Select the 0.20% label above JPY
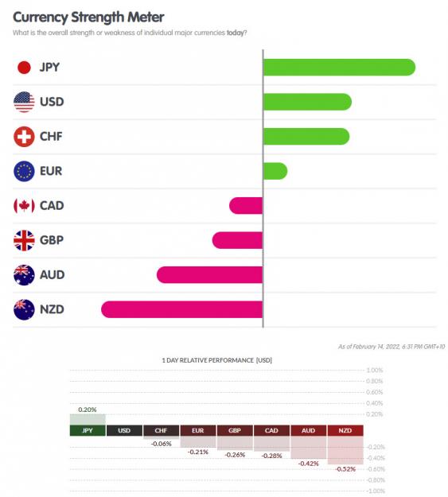 88,410
